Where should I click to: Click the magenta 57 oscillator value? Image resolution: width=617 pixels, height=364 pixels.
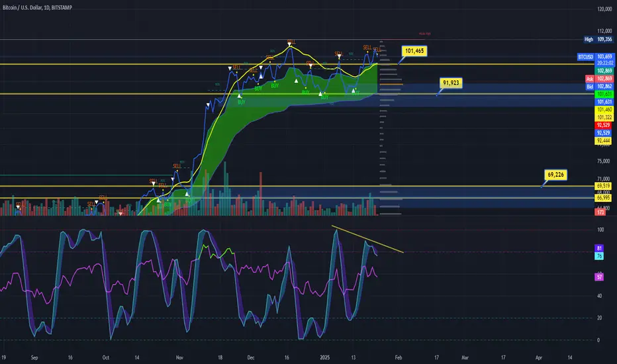599,277
